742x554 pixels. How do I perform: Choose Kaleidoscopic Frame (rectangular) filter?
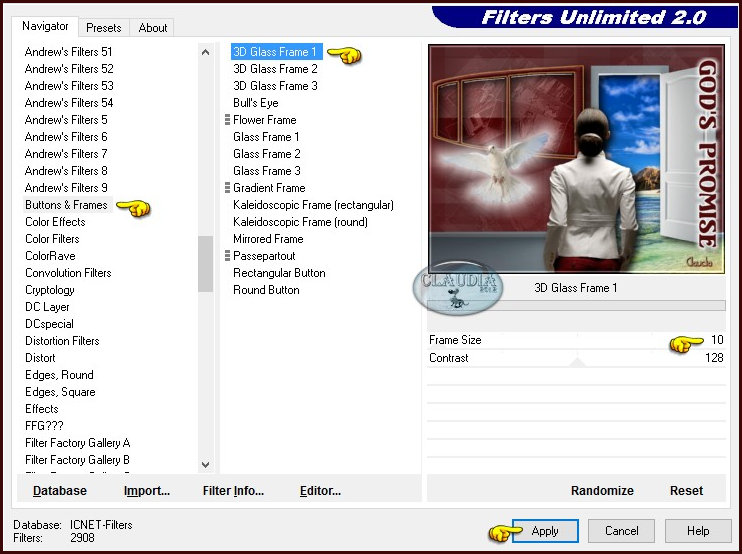[x=313, y=205]
